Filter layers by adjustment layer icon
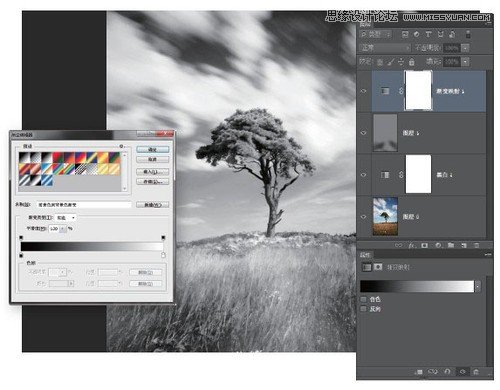 pyautogui.click(x=417, y=34)
